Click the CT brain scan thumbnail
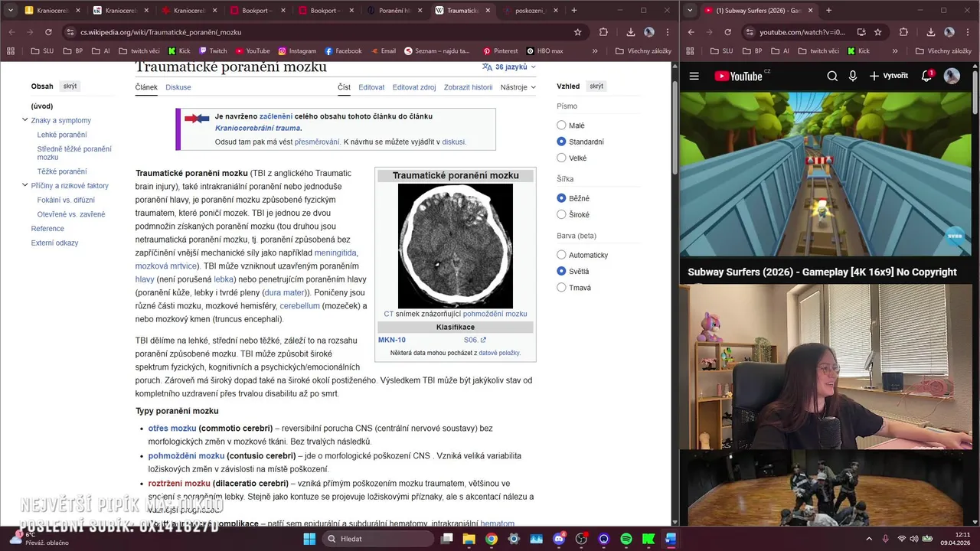 pos(456,246)
